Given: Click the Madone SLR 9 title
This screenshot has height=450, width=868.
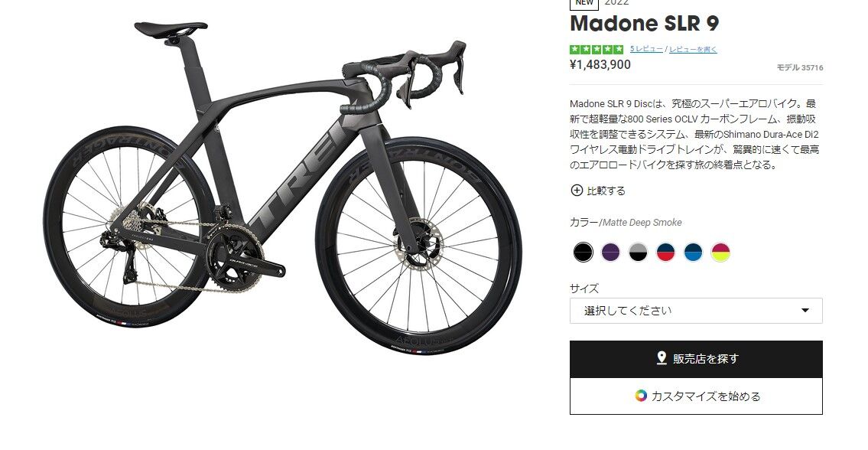Looking at the screenshot, I should pos(645,24).
